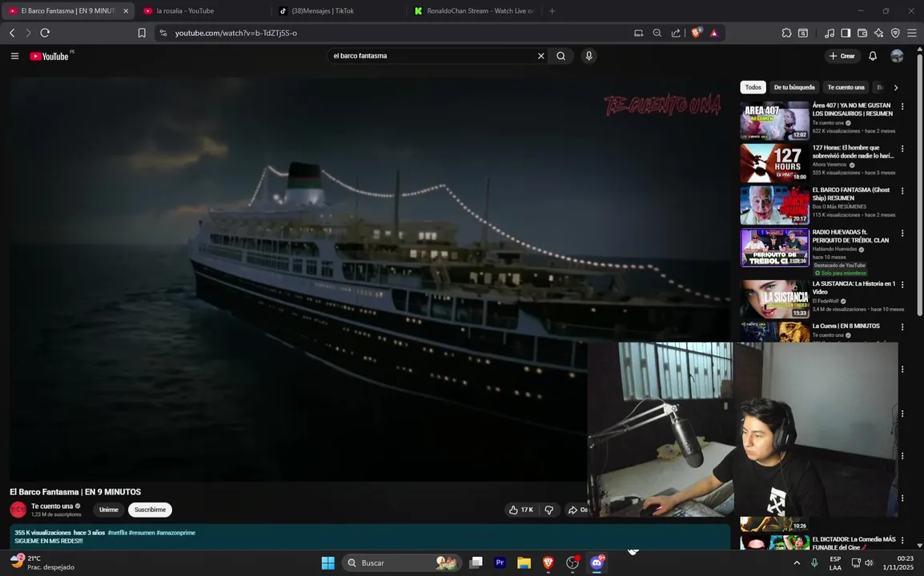
Task: Open options for 127 Horas video
Action: (902, 149)
